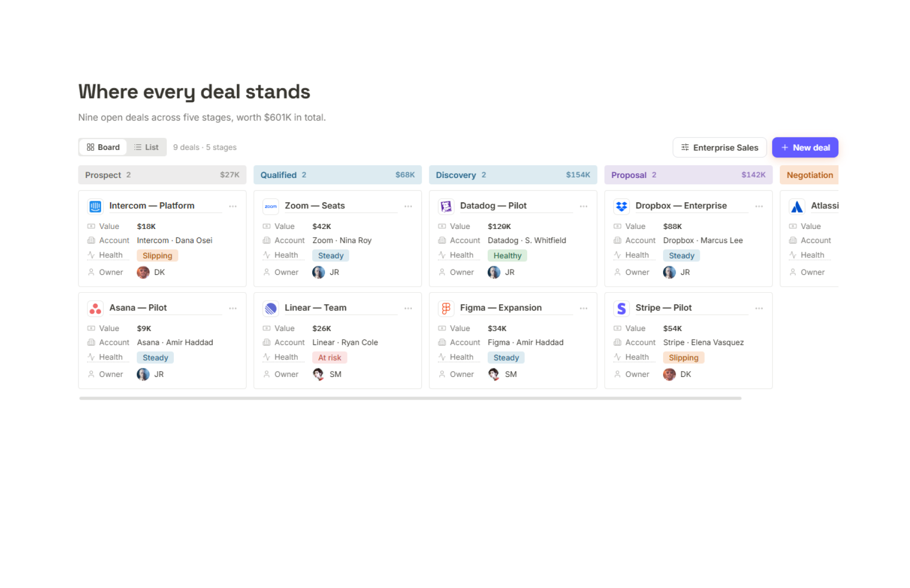Open the Intercom — Platform deal title
This screenshot has width=910, height=588.
(152, 206)
